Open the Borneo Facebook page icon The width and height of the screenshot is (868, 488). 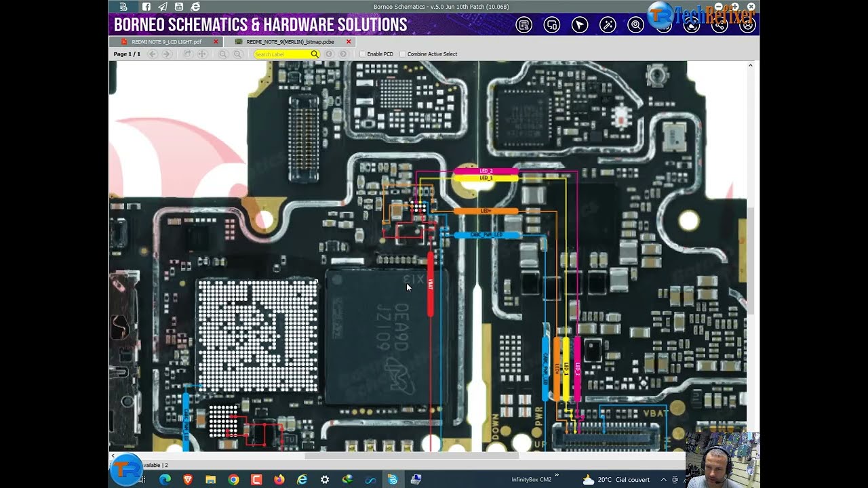[x=146, y=7]
